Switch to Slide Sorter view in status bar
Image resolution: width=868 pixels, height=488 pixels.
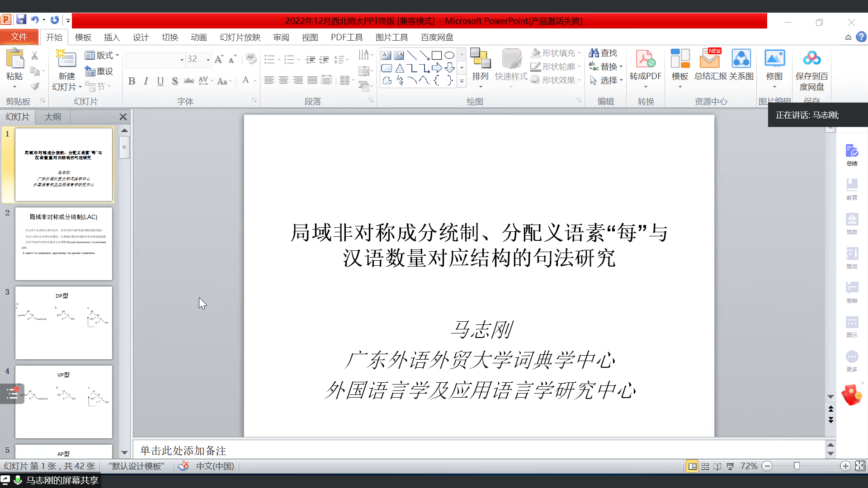point(705,466)
